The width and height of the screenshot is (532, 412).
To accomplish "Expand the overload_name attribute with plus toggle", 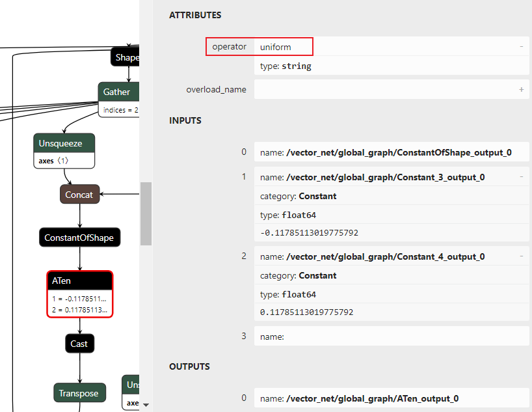I will [522, 89].
